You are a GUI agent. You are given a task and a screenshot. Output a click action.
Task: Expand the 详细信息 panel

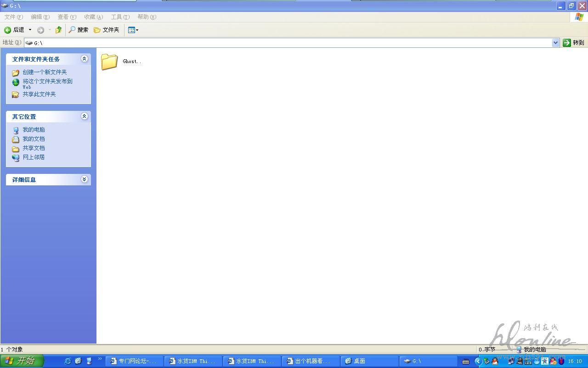[84, 179]
